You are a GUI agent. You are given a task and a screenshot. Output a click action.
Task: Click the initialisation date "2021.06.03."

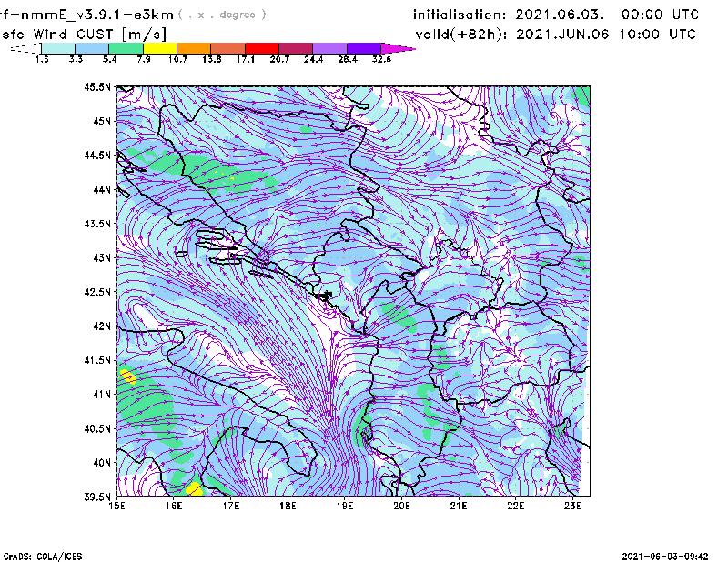[560, 15]
